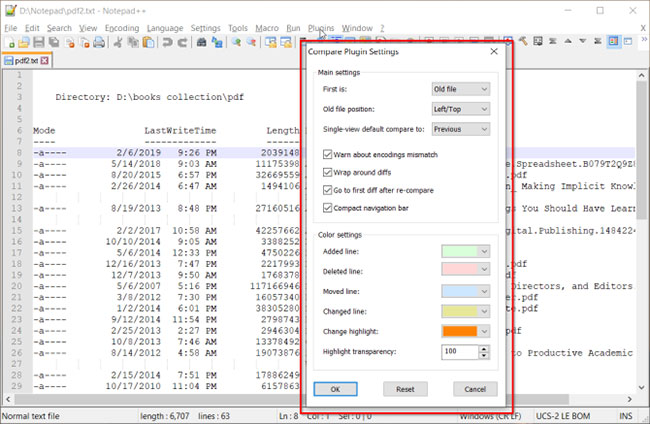Click the horizontal scrollbar left arrow

[x=8, y=399]
